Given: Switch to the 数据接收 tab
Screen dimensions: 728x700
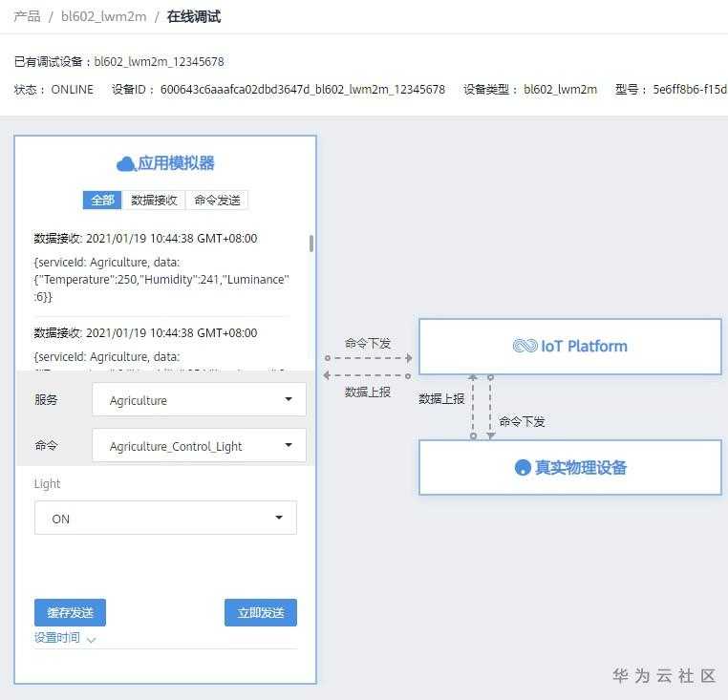Looking at the screenshot, I should [x=154, y=200].
